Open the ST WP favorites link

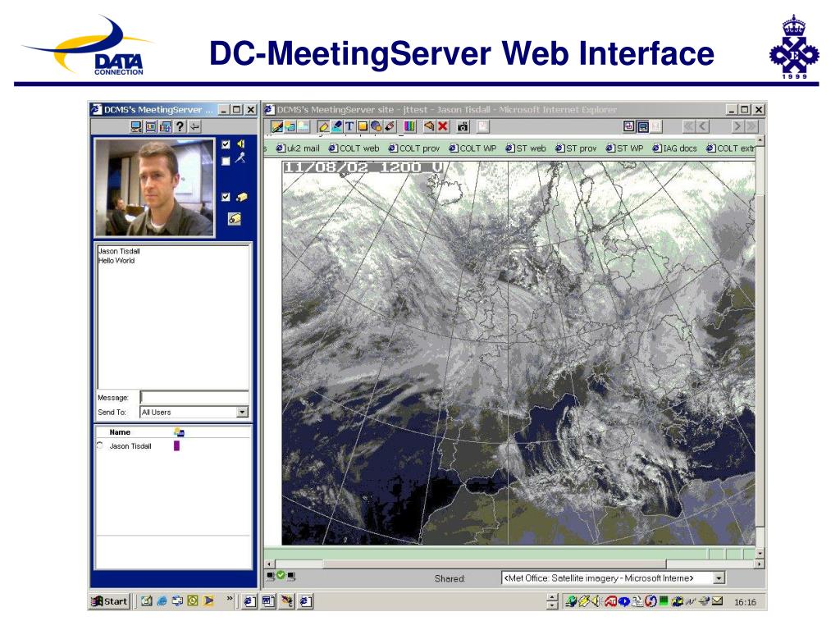[x=624, y=148]
